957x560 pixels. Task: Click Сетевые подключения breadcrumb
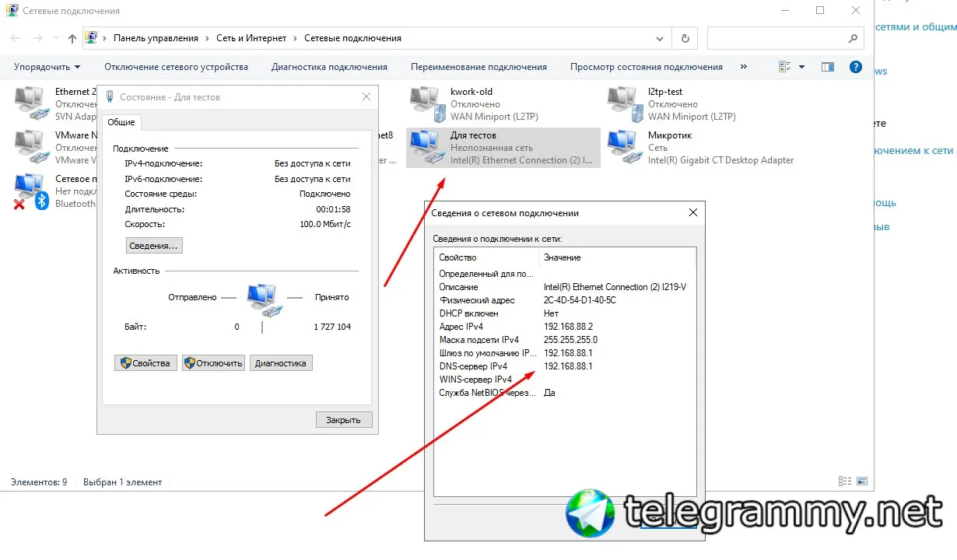coord(352,38)
